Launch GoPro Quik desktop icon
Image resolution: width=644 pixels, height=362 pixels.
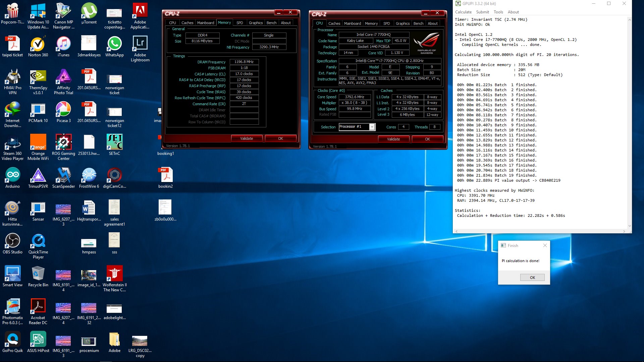pos(12,343)
